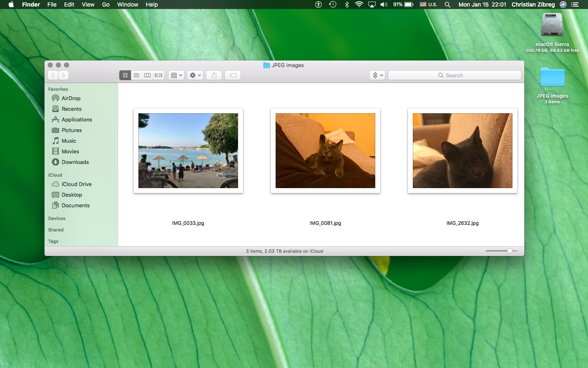Click the iCloud Drive cloud icon
588x368 pixels.
tap(56, 184)
